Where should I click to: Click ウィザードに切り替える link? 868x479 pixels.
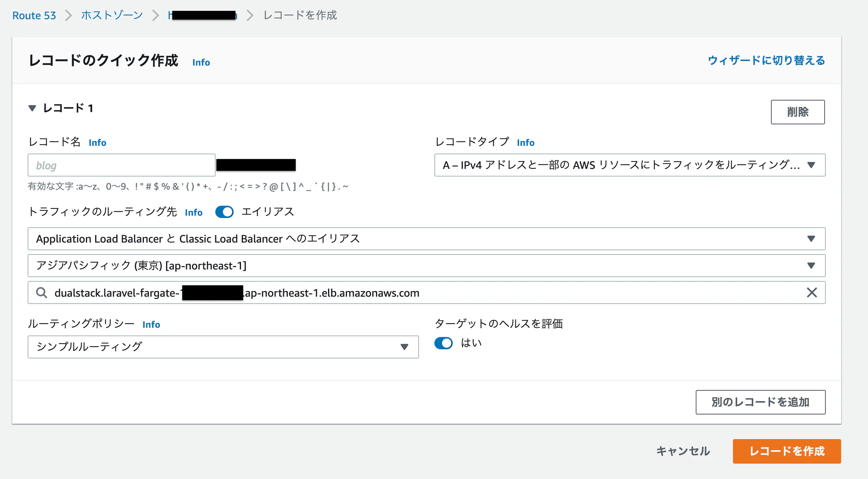tap(766, 61)
